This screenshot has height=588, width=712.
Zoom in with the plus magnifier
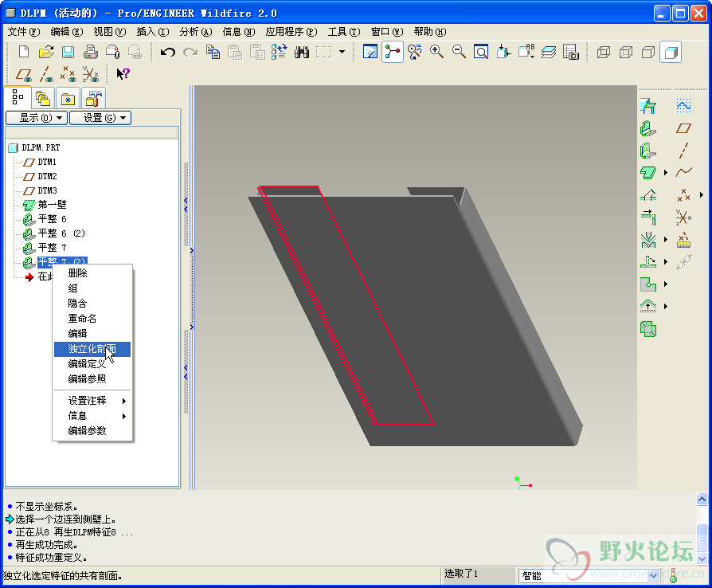(436, 53)
